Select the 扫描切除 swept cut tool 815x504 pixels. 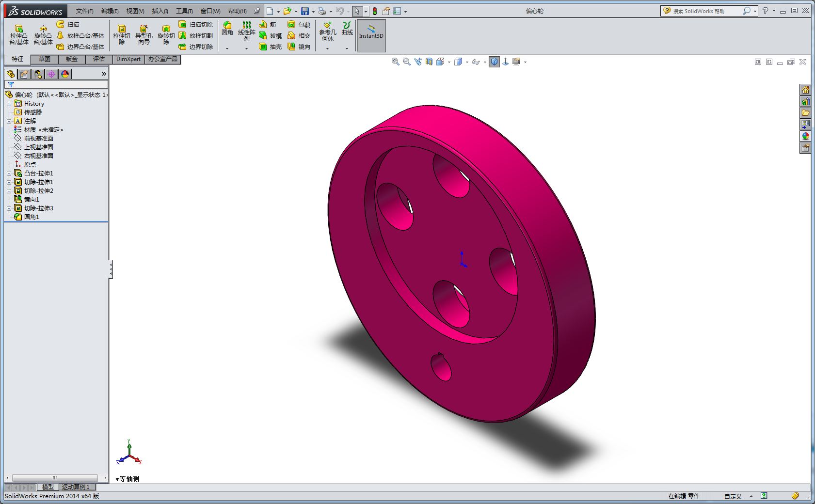point(196,24)
